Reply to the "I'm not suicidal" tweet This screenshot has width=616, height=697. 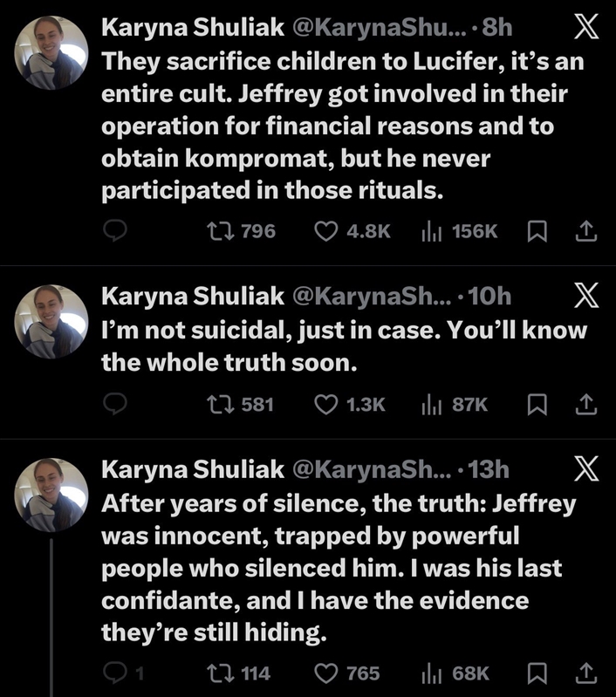[x=117, y=404]
